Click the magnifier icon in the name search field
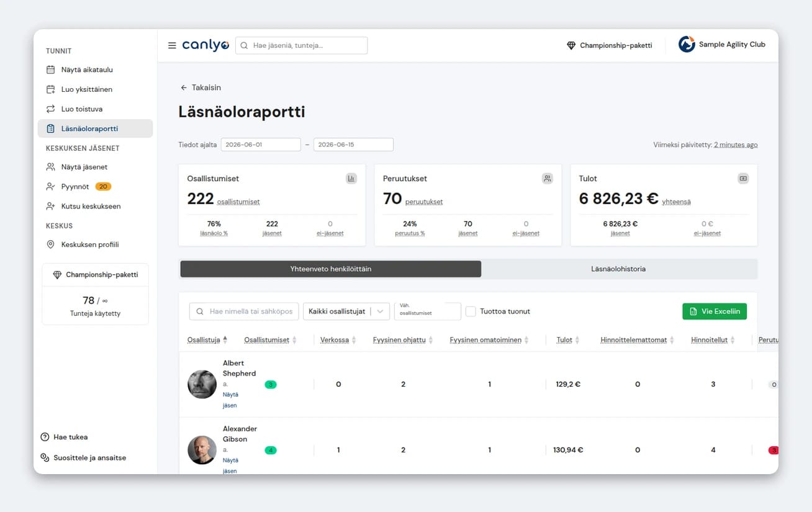Viewport: 812px width, 512px height. tap(200, 312)
